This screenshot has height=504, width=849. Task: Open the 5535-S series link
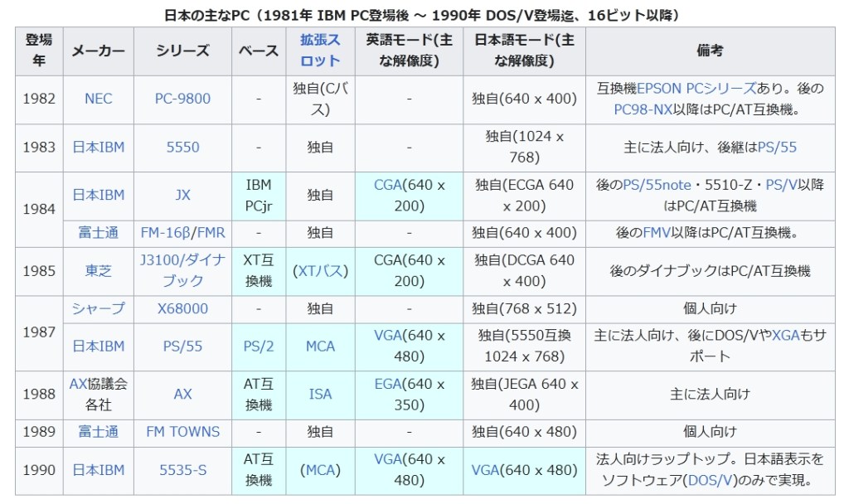tap(182, 470)
